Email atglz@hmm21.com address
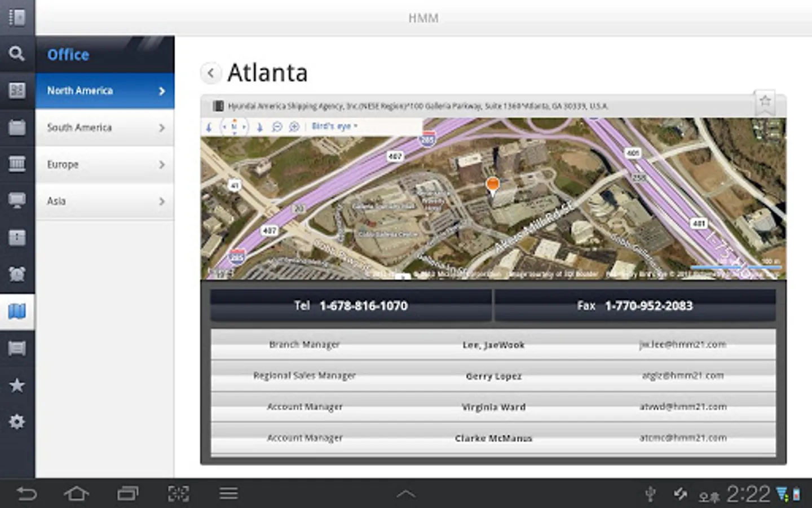 [682, 375]
